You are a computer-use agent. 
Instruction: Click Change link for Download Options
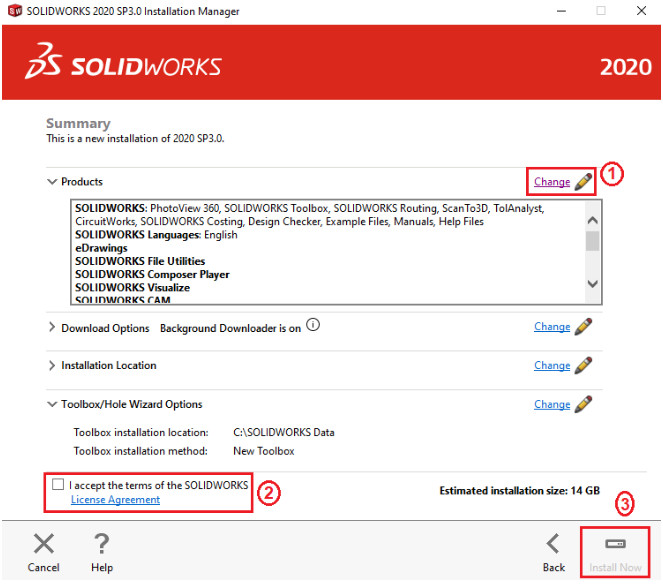pos(551,327)
